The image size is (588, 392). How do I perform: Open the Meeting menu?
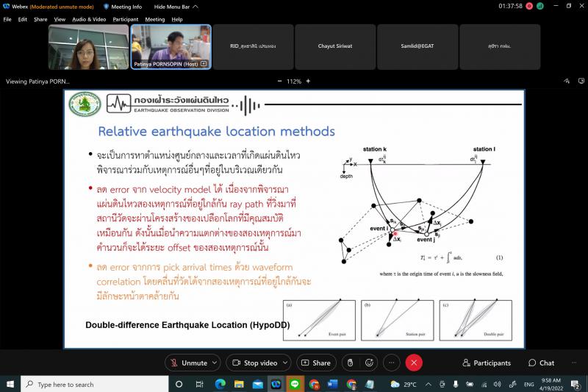[155, 20]
